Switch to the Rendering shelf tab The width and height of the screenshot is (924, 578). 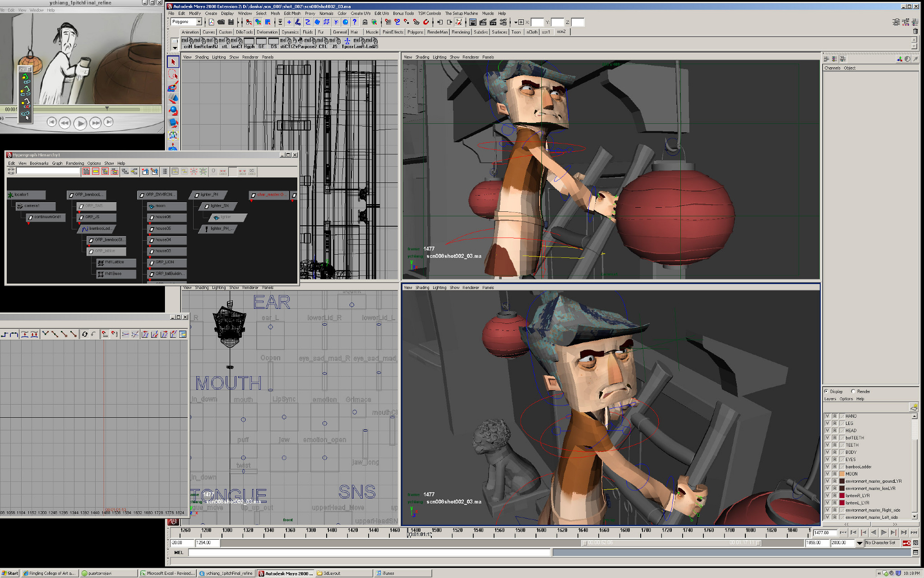pos(461,32)
